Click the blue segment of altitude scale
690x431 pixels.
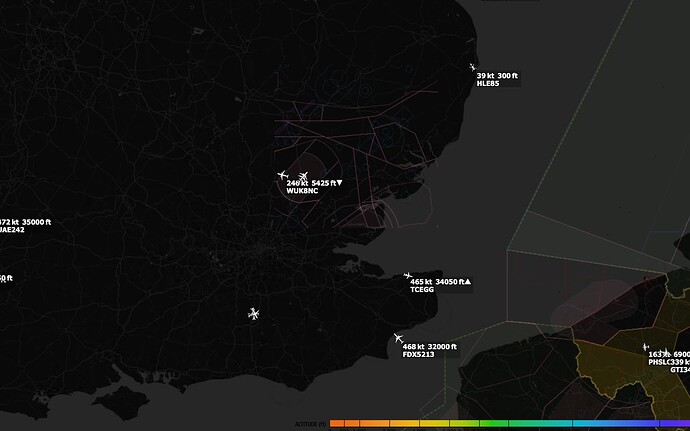[x=616, y=424]
